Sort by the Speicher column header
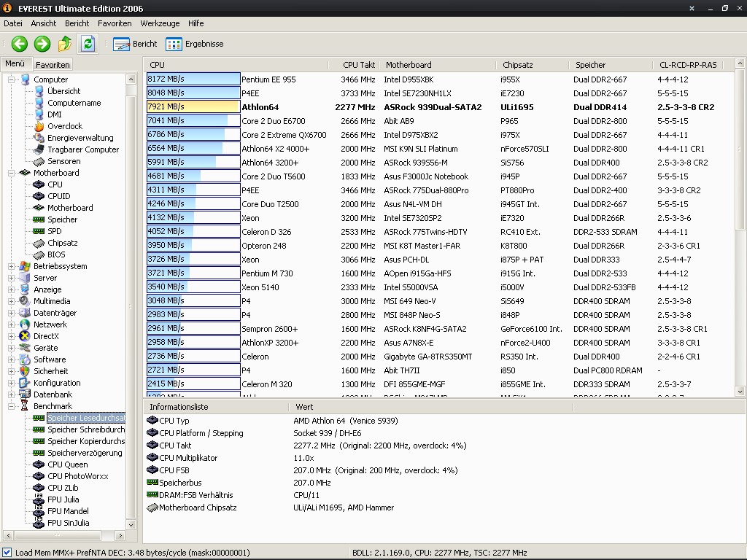The width and height of the screenshot is (747, 560). (611, 65)
